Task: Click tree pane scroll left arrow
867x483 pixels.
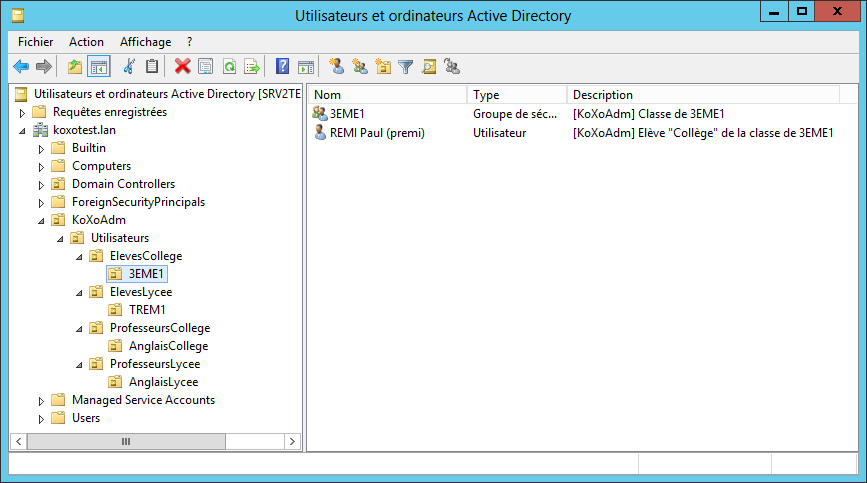Action: [19, 441]
